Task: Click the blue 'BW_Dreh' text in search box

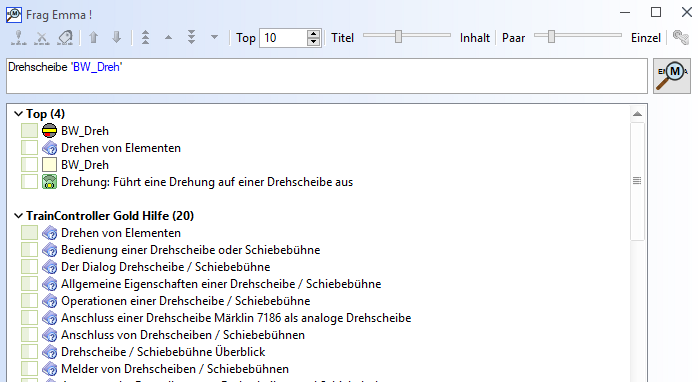Action: [x=97, y=67]
